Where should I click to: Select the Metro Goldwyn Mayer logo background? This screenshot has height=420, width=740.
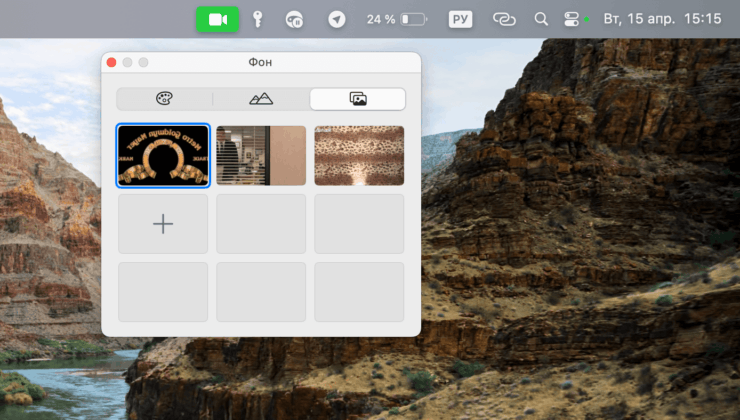163,155
